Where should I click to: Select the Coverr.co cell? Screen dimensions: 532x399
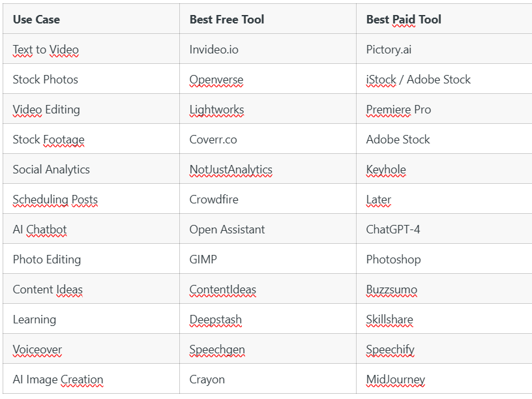(x=268, y=139)
